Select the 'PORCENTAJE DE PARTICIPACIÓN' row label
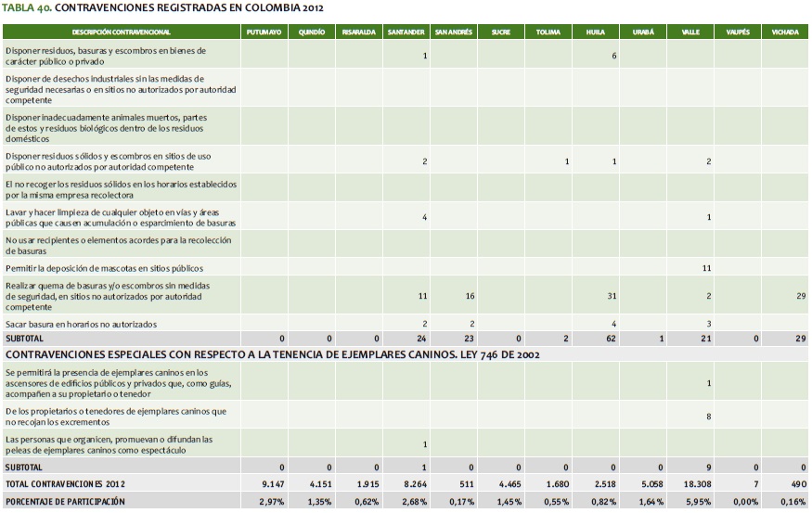The width and height of the screenshot is (812, 513). 67,502
